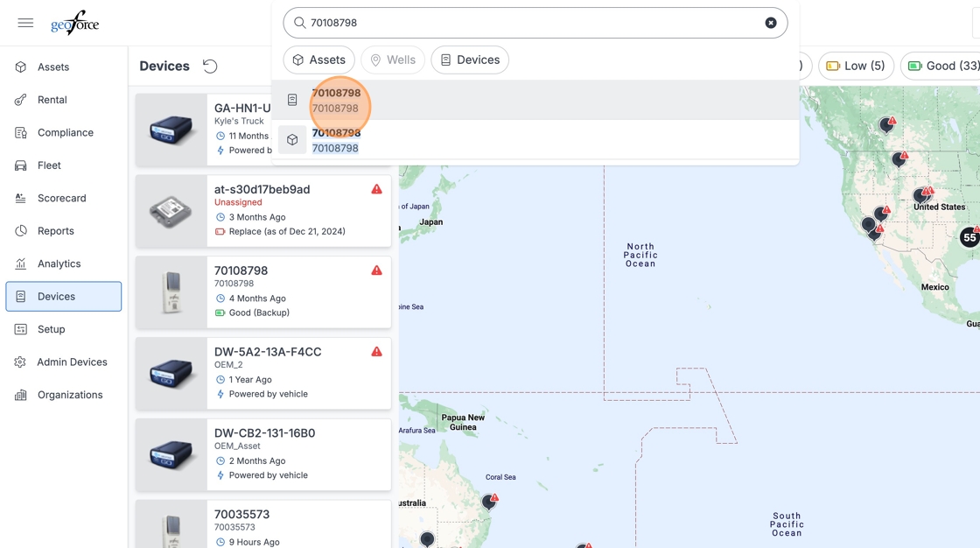Click the Low (5) battery filter
The image size is (980, 548).
[856, 66]
